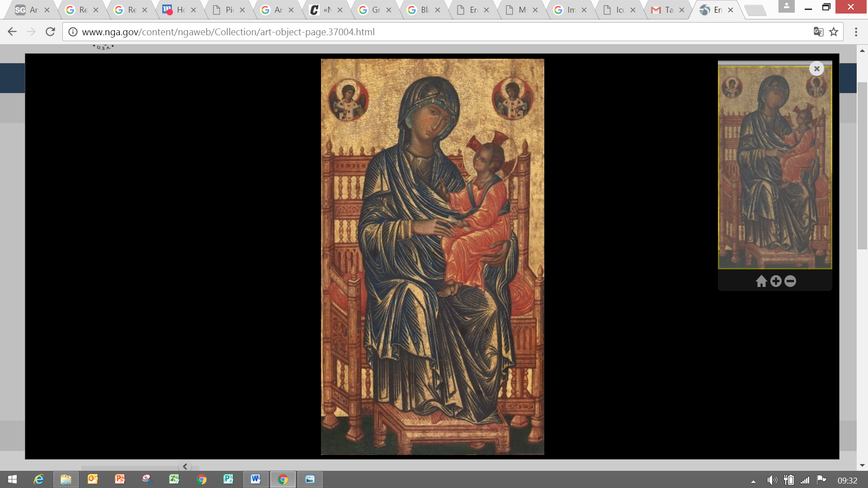Click the left chevron arrow below the viewer
Viewport: 868px width, 488px height.
[x=185, y=466]
